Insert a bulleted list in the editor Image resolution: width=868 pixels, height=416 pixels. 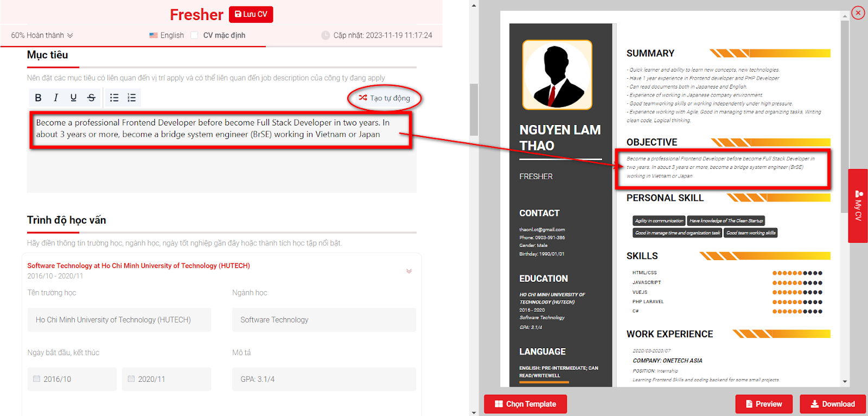[114, 98]
